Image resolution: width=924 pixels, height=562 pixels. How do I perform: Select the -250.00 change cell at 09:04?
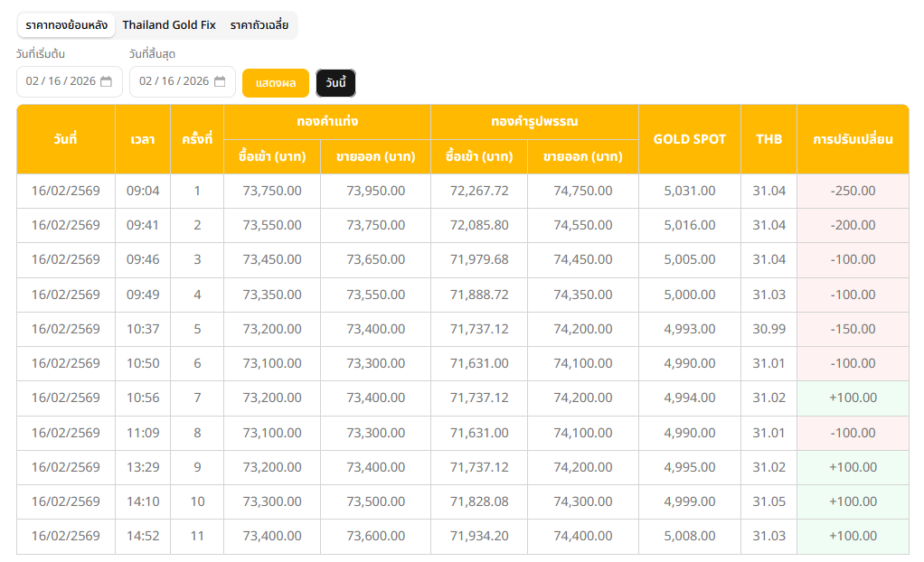click(852, 191)
